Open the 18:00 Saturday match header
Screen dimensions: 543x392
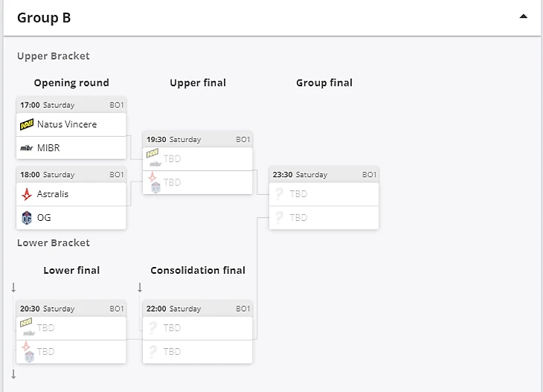coord(71,175)
